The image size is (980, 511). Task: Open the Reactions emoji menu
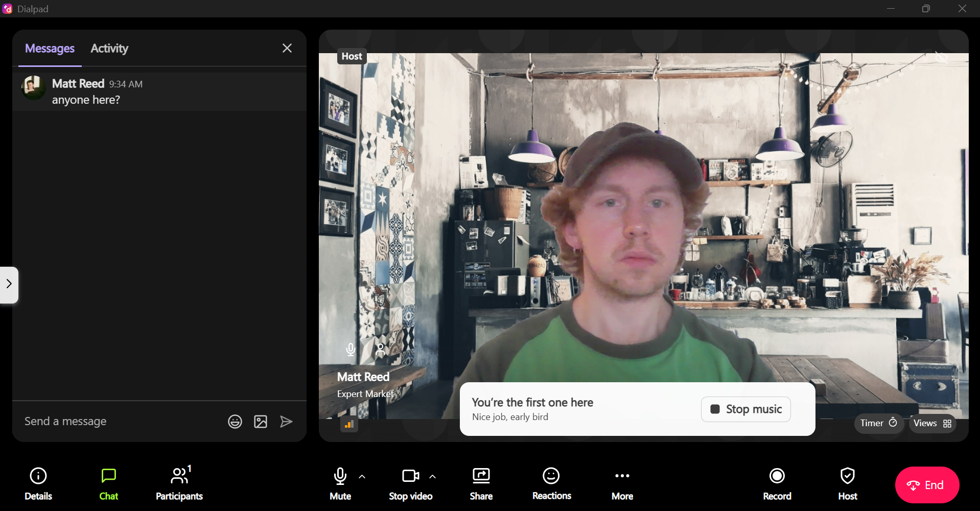551,483
